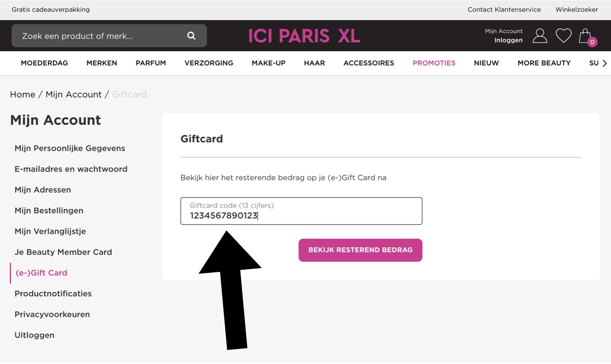
Task: Open Mijn Verlanglijstje in the sidebar
Action: pos(50,231)
